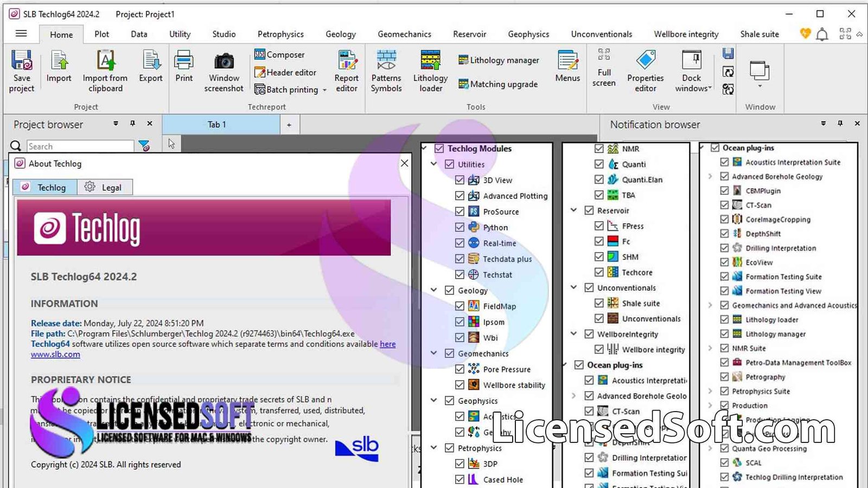Collapse the Geology tree node
868x488 pixels.
point(433,290)
